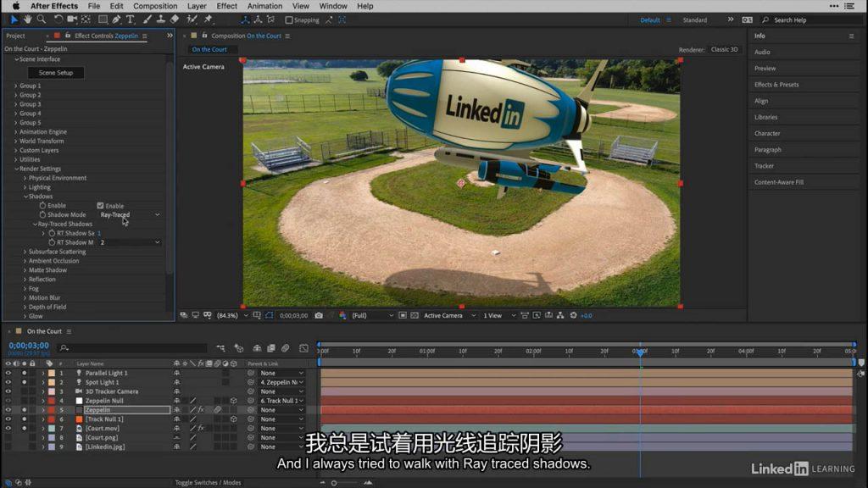Hide the Court.mov layer

click(8, 428)
